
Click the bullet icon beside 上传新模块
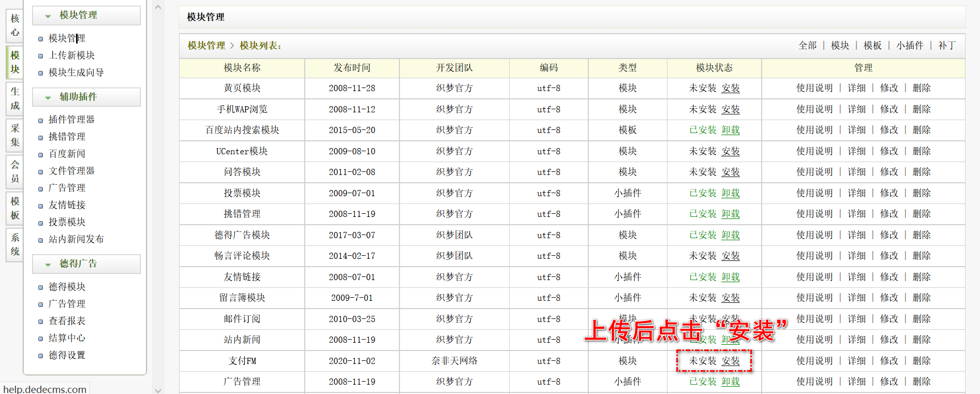[x=40, y=56]
